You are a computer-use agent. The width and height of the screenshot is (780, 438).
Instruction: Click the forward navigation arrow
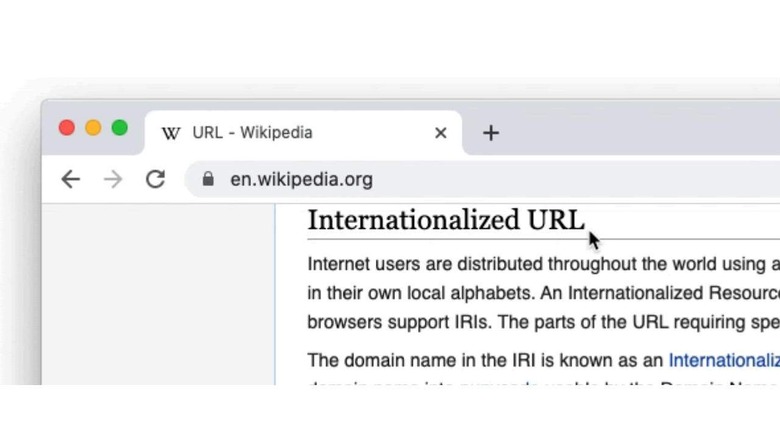coord(113,179)
